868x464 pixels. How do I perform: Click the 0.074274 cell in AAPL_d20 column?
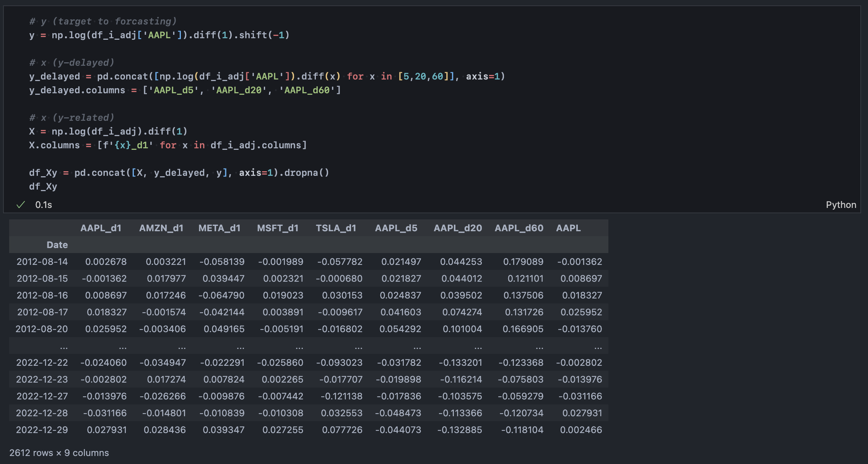(x=462, y=312)
